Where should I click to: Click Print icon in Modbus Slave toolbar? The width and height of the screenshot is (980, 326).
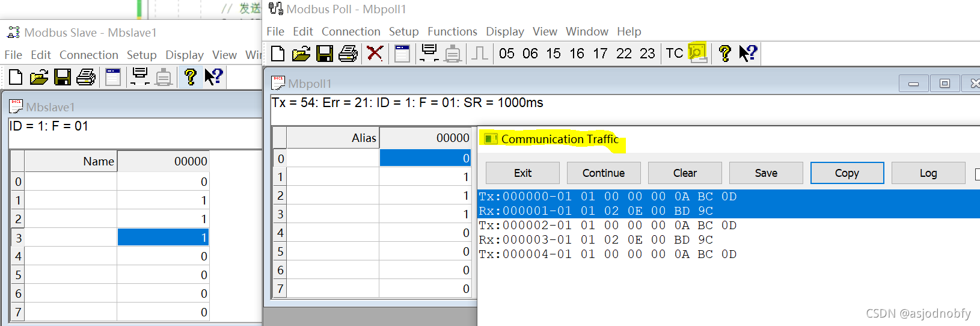tap(86, 77)
